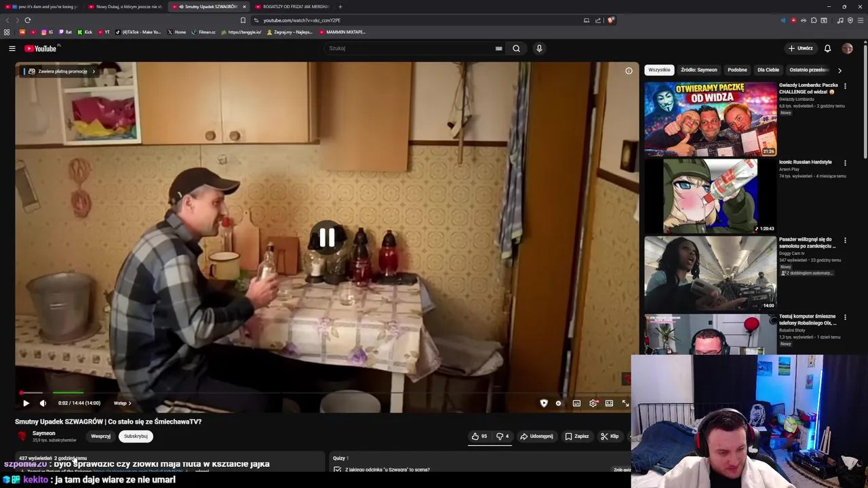Open options for Testuję komputer video
This screenshot has height=488, width=868.
(845, 317)
